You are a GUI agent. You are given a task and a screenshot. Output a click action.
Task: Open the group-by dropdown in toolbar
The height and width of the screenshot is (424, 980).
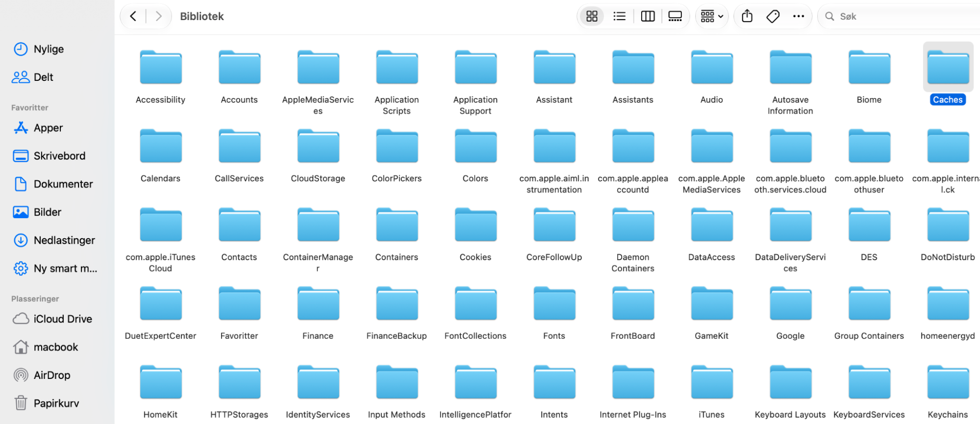click(x=712, y=16)
